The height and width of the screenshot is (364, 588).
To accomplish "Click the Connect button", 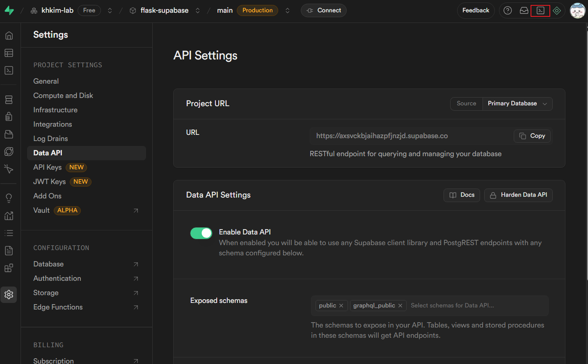I will (324, 11).
